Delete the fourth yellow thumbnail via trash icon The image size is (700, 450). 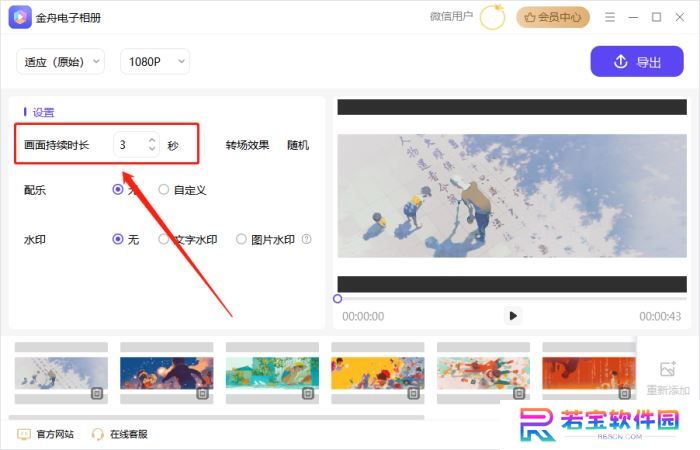point(413,393)
